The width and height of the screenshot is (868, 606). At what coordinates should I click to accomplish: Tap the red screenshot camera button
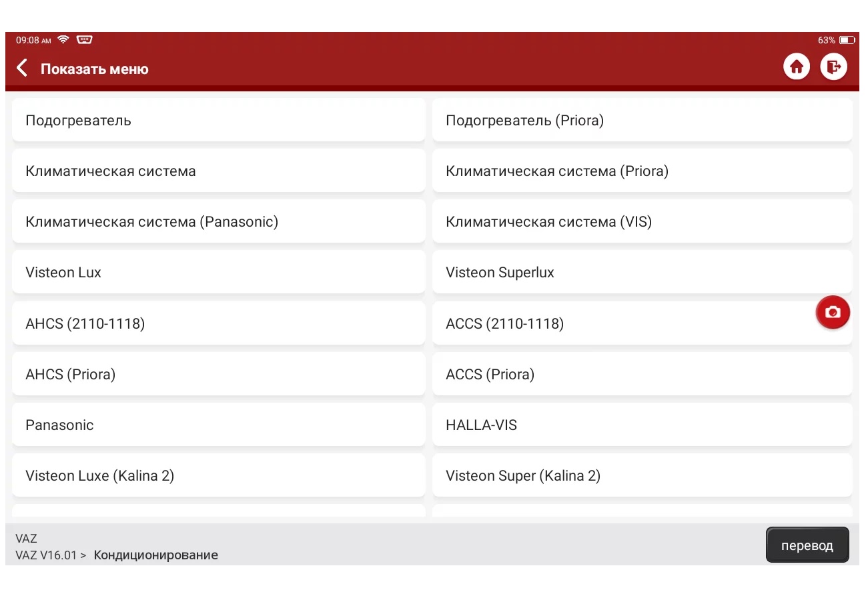[833, 312]
